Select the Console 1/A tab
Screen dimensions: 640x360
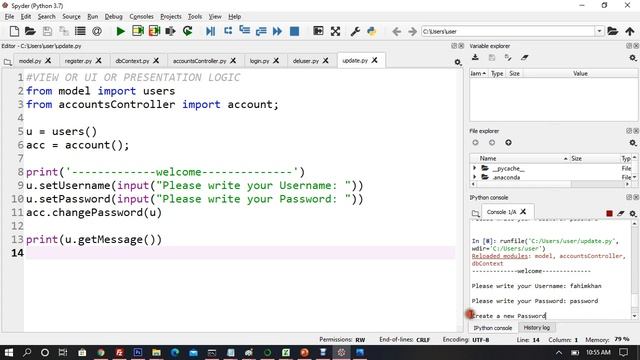tap(501, 212)
